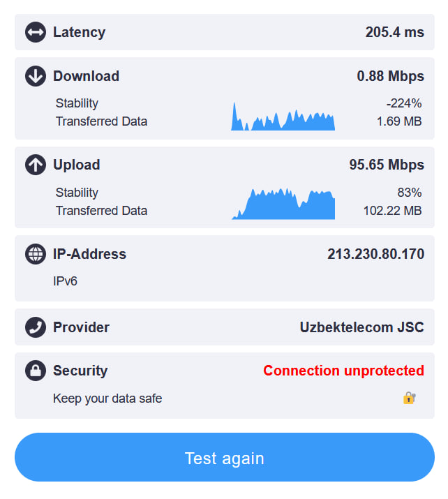Click the download speed graph
Image resolution: width=448 pixels, height=499 pixels.
click(x=283, y=117)
